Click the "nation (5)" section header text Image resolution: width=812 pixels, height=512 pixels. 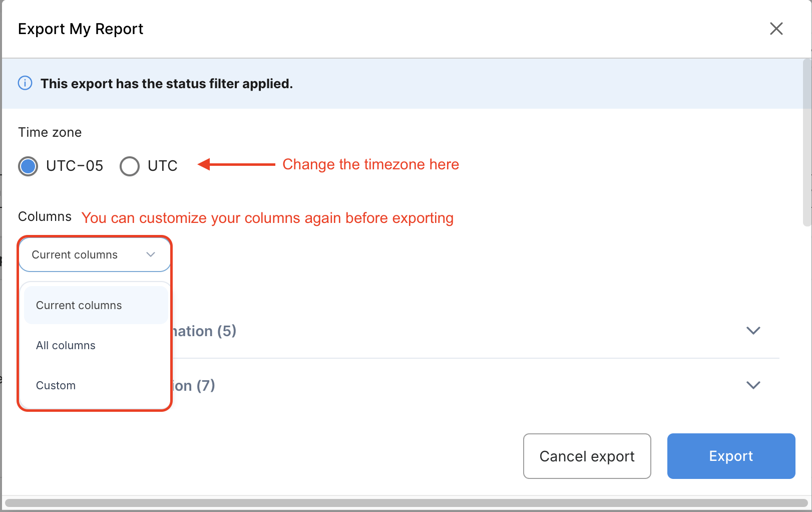(204, 331)
